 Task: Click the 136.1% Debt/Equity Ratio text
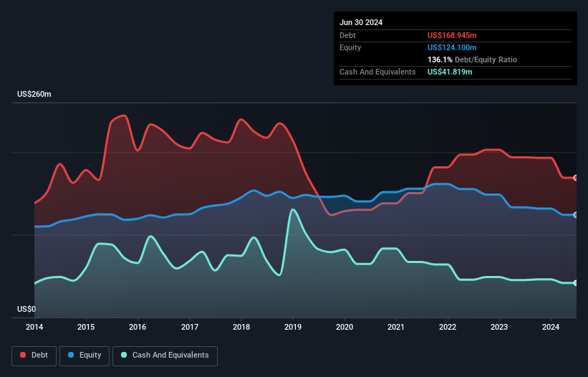tap(472, 59)
